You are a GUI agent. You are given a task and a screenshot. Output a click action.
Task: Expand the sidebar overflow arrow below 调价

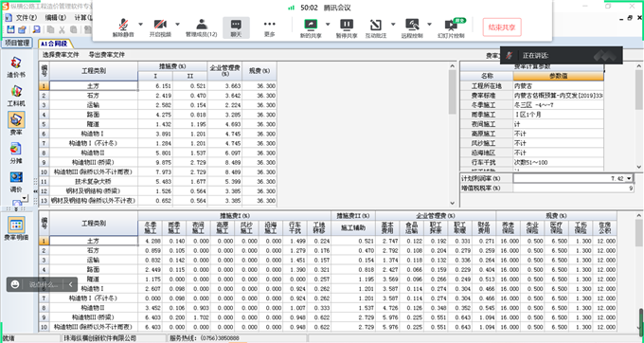(25, 198)
